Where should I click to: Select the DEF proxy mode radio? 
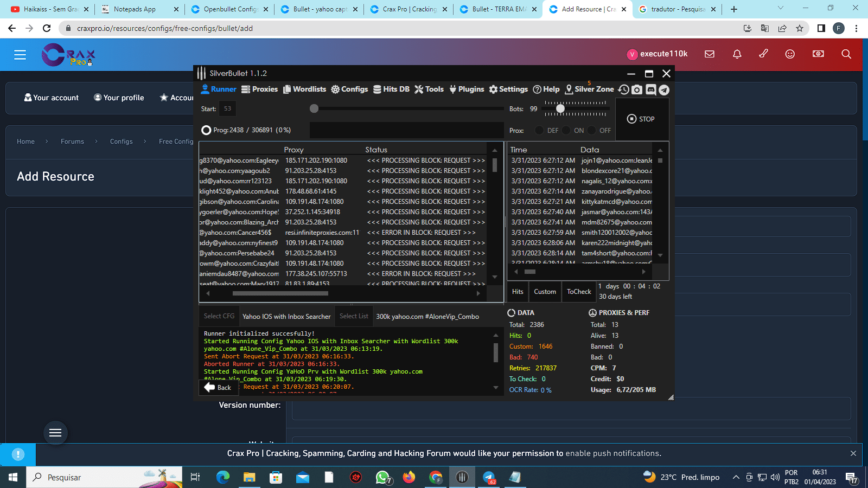[x=539, y=130]
